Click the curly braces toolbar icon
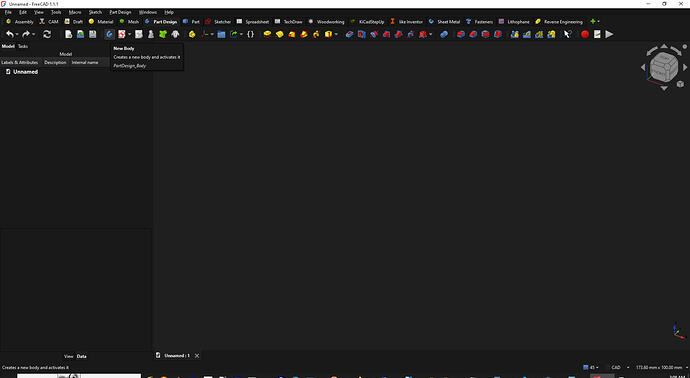690x378 pixels. 250,34
